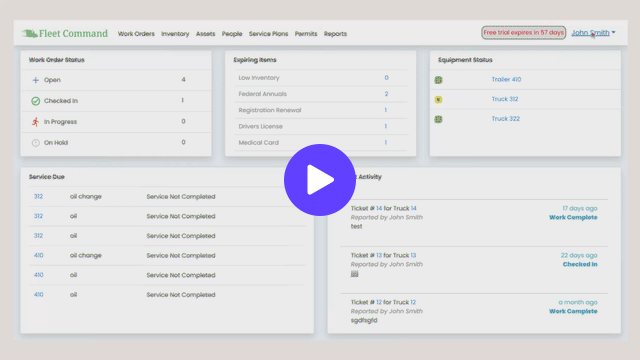
Task: Click the Low Inventory count 0
Action: pos(386,78)
